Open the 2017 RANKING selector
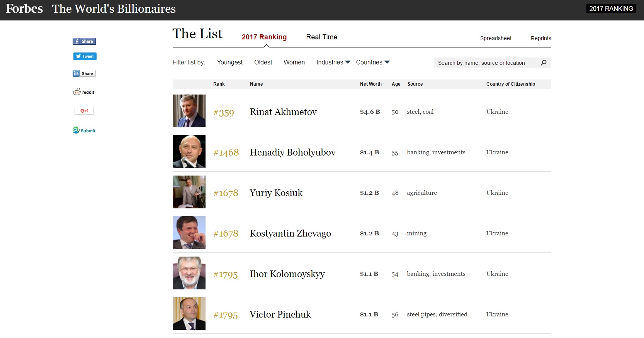This screenshot has width=644, height=338. pos(611,8)
